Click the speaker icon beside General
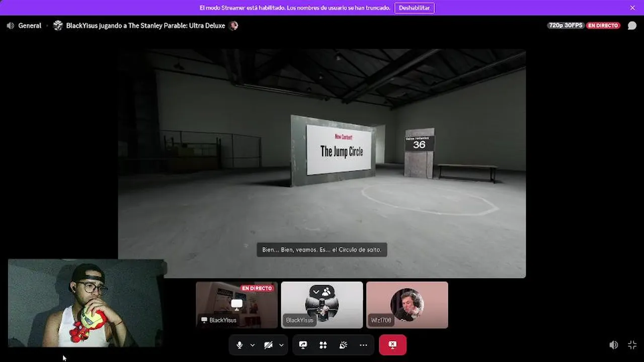This screenshot has width=644, height=362. tap(11, 25)
